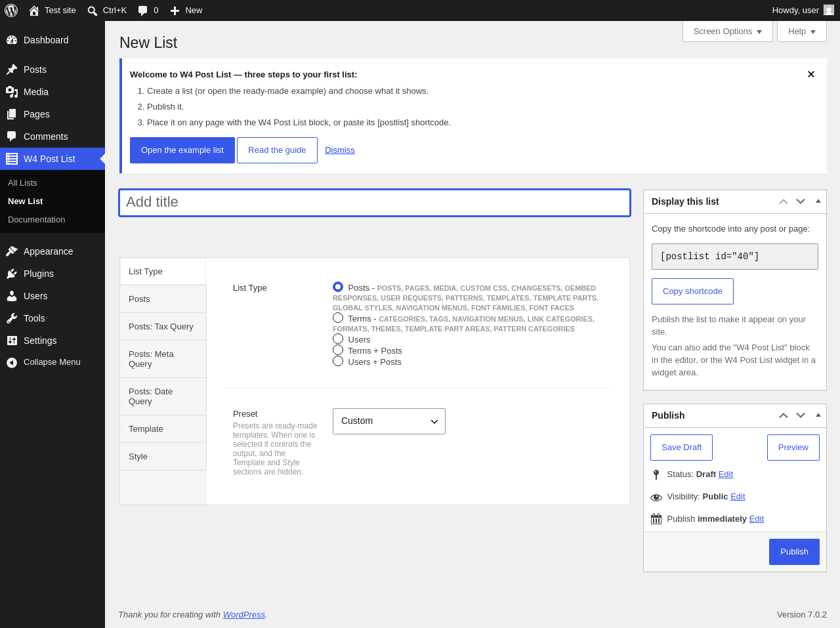Click the Visibility eye icon
This screenshot has width=840, height=628.
coord(656,497)
